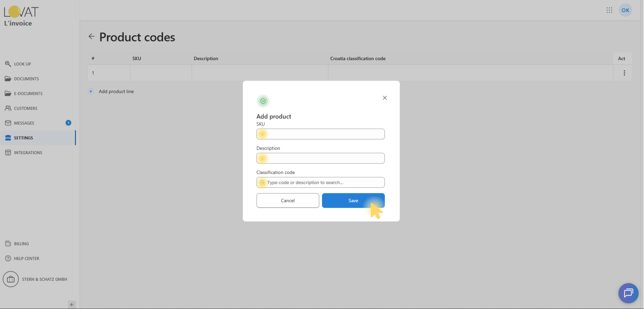Open Messages with unread badge
The width and height of the screenshot is (644, 309).
24,123
